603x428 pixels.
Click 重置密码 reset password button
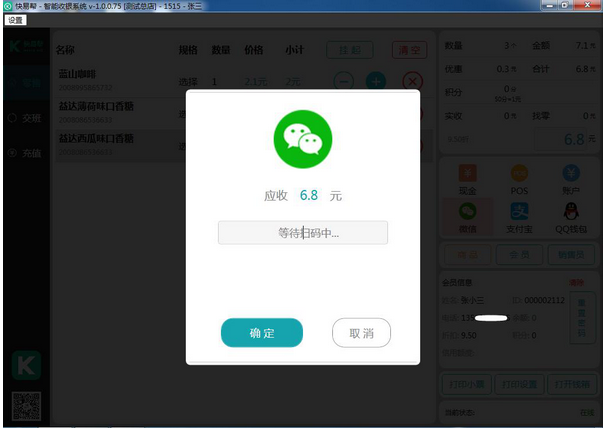582,318
